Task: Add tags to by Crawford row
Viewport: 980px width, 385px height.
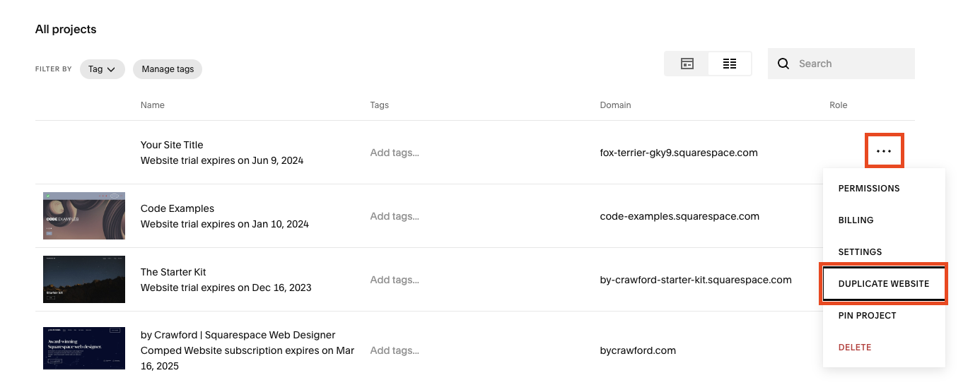Action: tap(395, 350)
